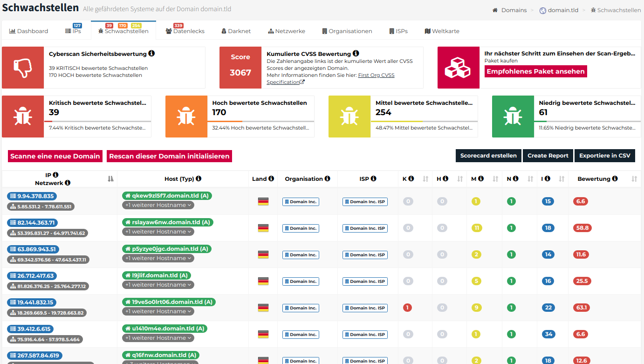
Task: Open the Weltkarte tab
Action: (x=442, y=31)
